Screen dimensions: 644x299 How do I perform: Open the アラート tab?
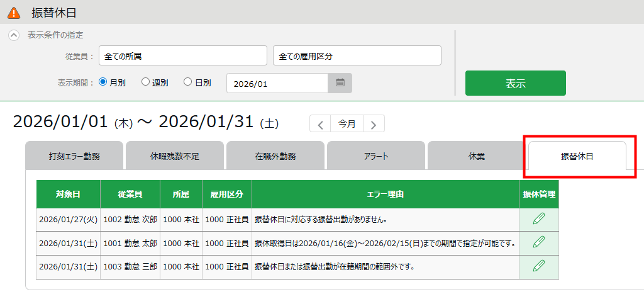click(x=375, y=156)
